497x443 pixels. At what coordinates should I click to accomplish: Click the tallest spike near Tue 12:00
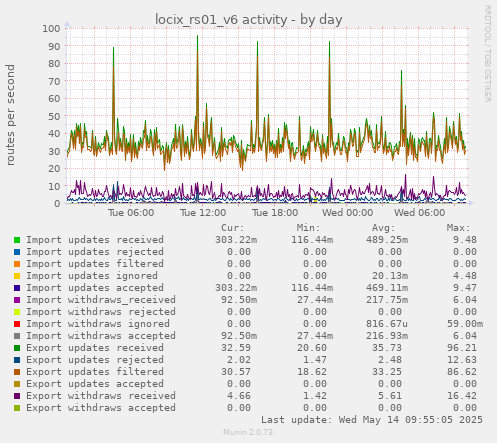click(x=197, y=36)
